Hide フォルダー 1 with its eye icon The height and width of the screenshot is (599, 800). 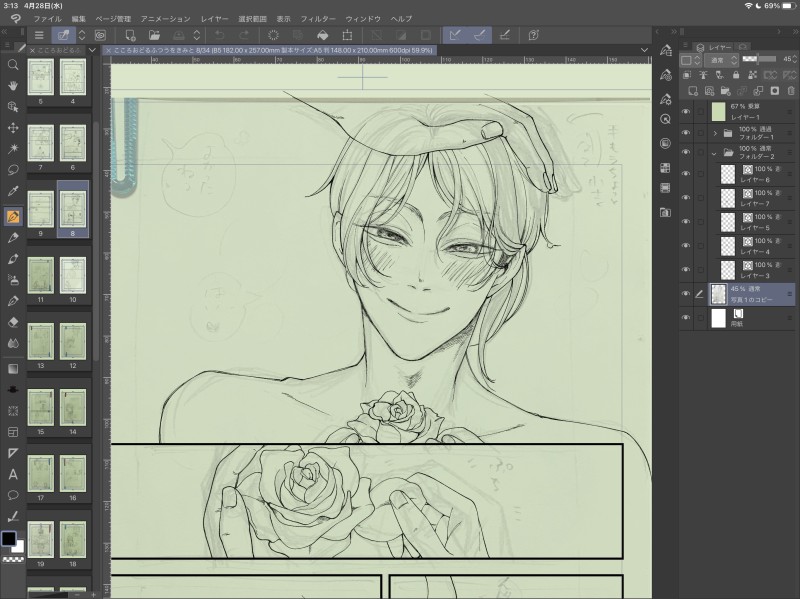686,133
